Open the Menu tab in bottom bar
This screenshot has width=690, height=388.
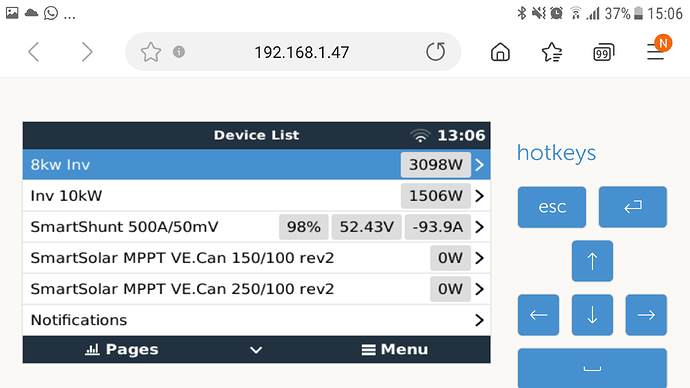point(395,349)
